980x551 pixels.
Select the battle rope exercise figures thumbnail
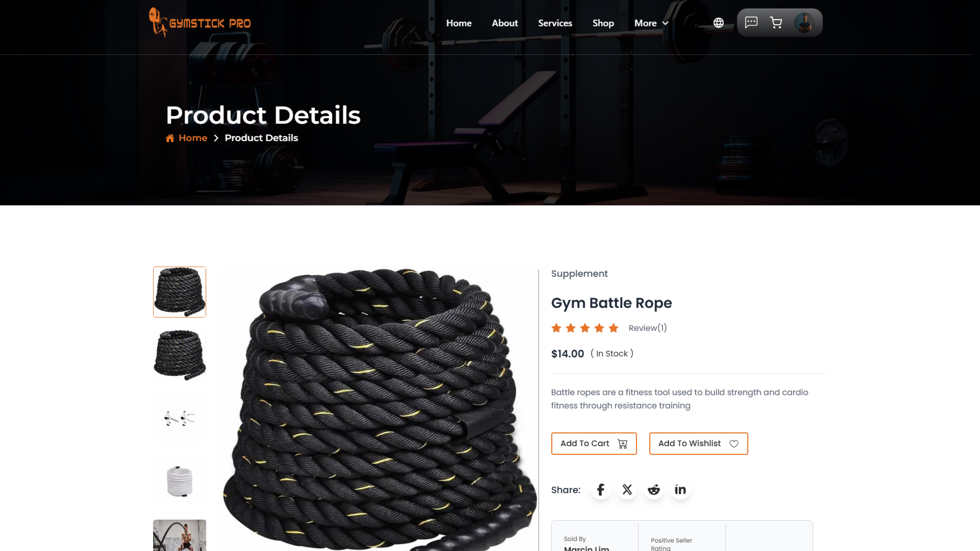(180, 418)
